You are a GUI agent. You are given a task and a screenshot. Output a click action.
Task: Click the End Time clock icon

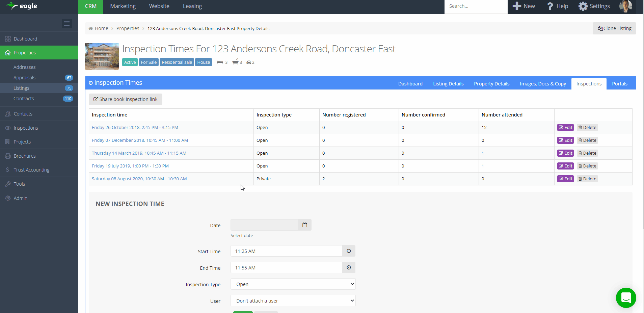pos(348,267)
